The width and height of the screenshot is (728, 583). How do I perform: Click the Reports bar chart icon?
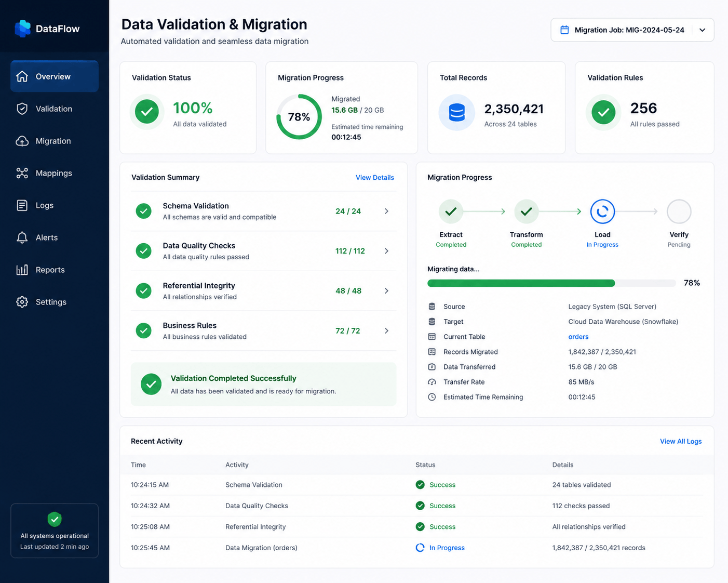coord(22,270)
